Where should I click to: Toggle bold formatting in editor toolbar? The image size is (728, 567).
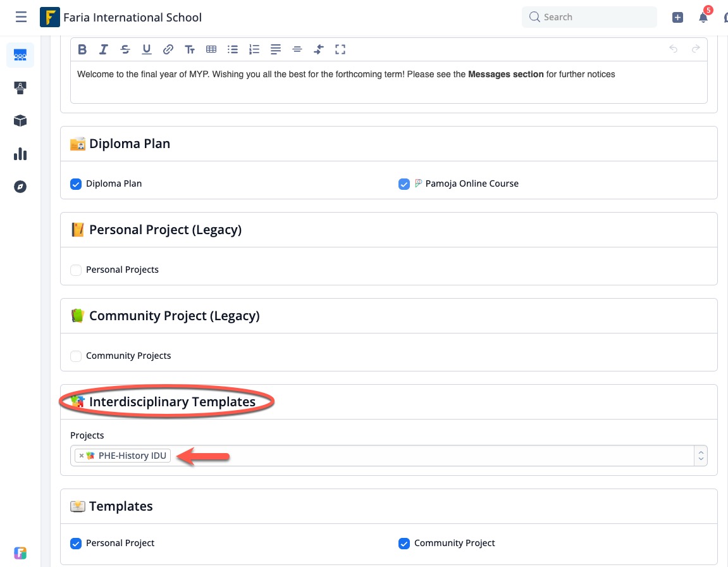(x=82, y=49)
